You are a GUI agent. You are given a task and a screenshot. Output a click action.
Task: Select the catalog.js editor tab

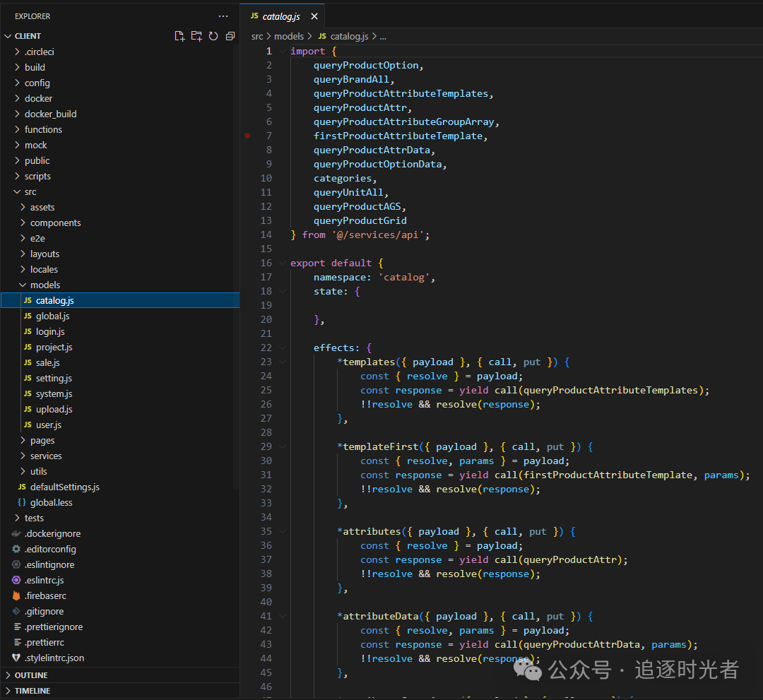pyautogui.click(x=280, y=16)
